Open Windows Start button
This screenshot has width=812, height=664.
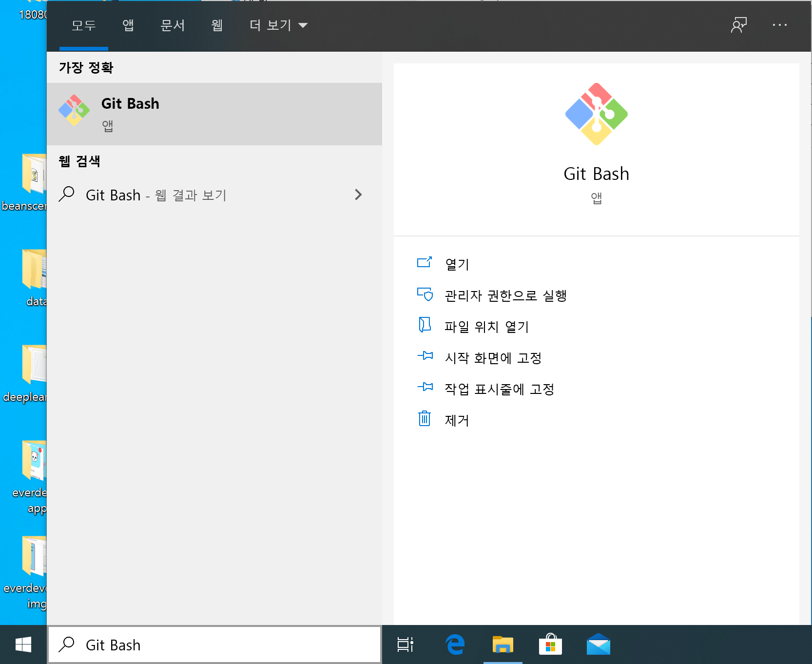click(23, 644)
